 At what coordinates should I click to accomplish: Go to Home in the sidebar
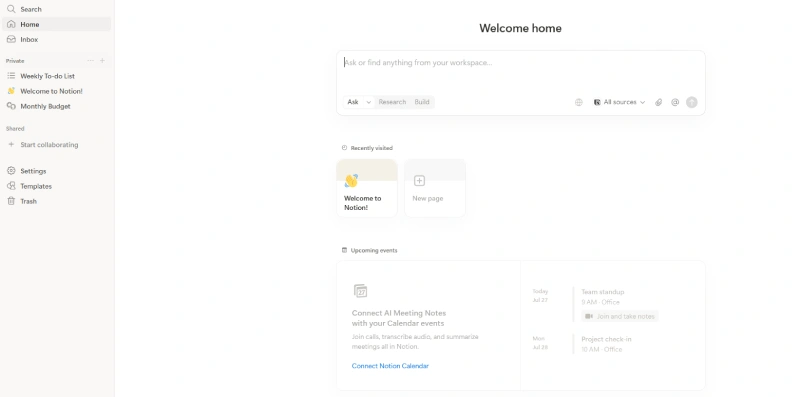click(x=56, y=24)
